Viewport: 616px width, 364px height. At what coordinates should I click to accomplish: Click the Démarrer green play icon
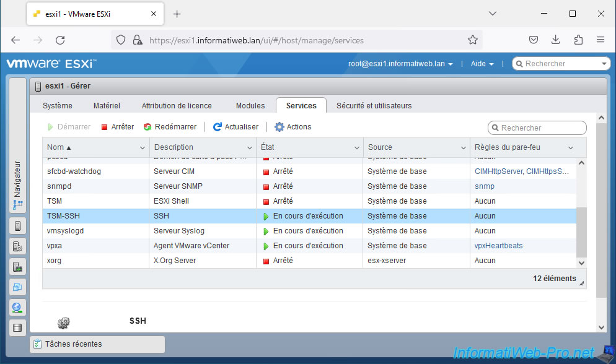[x=50, y=127]
